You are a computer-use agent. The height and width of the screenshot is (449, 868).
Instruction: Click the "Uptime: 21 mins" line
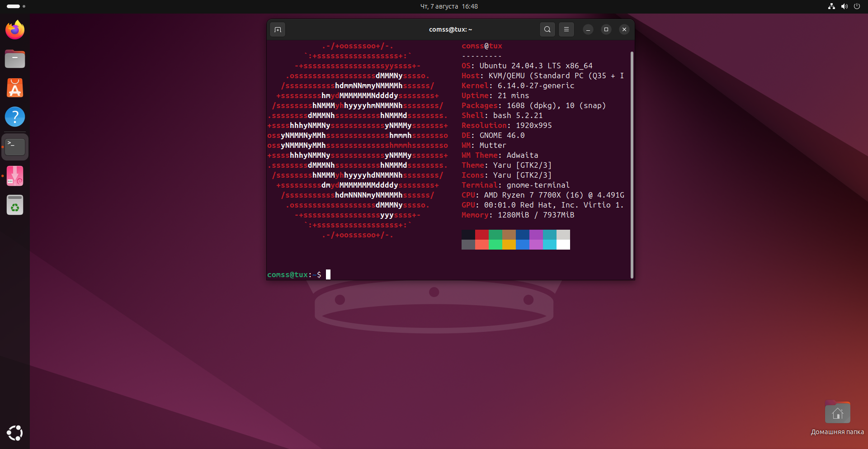(495, 95)
